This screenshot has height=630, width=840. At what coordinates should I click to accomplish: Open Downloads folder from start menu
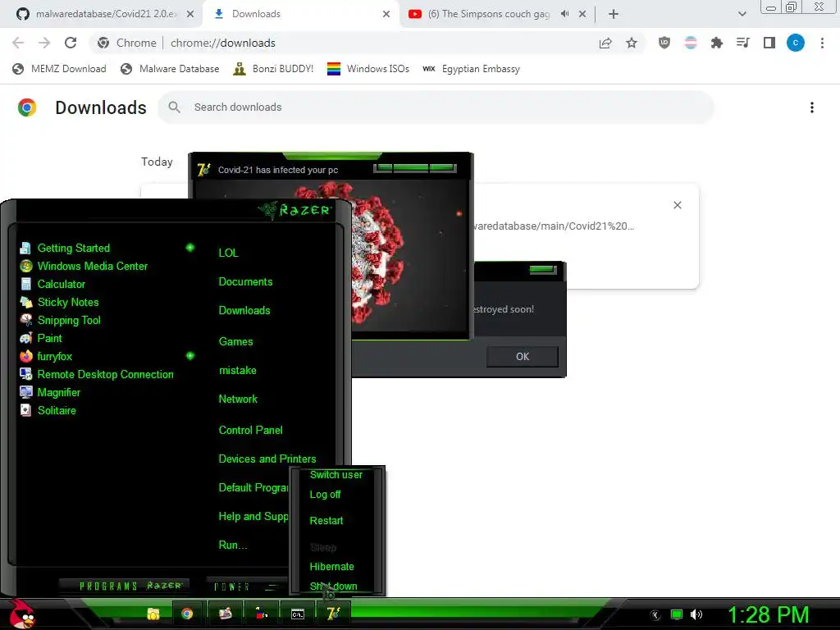244,311
